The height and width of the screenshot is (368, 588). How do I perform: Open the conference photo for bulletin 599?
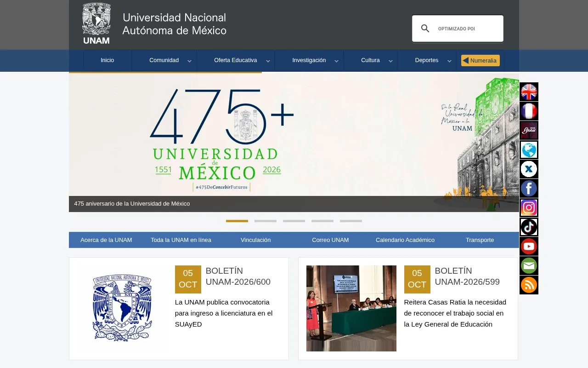pos(351,308)
